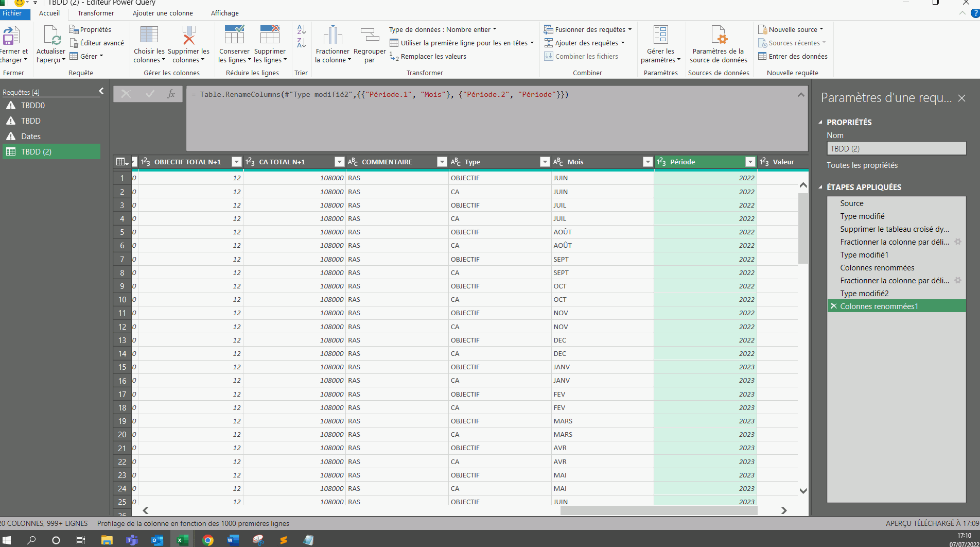Open the Période column filter dropdown

[x=750, y=162]
